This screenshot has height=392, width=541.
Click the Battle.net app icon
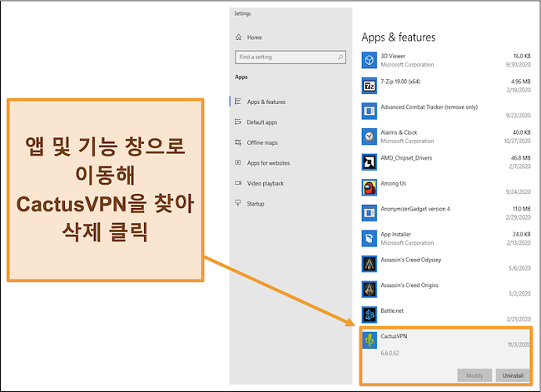tap(370, 315)
